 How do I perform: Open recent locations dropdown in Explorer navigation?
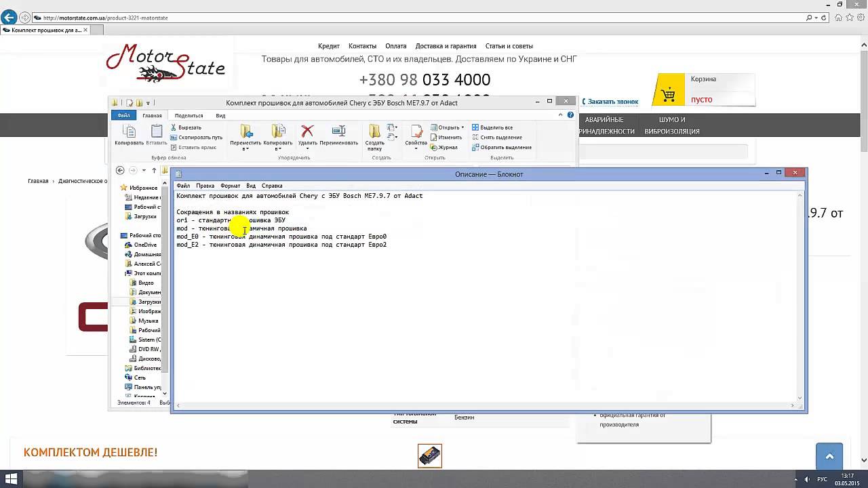pyautogui.click(x=143, y=170)
